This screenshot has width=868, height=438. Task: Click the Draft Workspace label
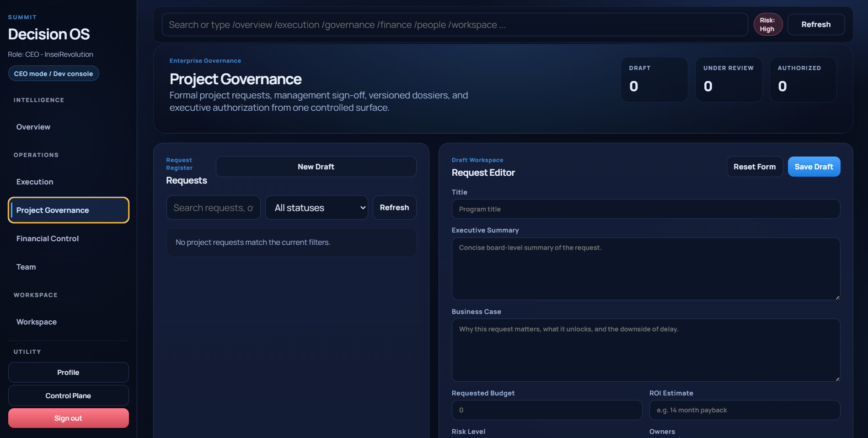click(x=477, y=160)
